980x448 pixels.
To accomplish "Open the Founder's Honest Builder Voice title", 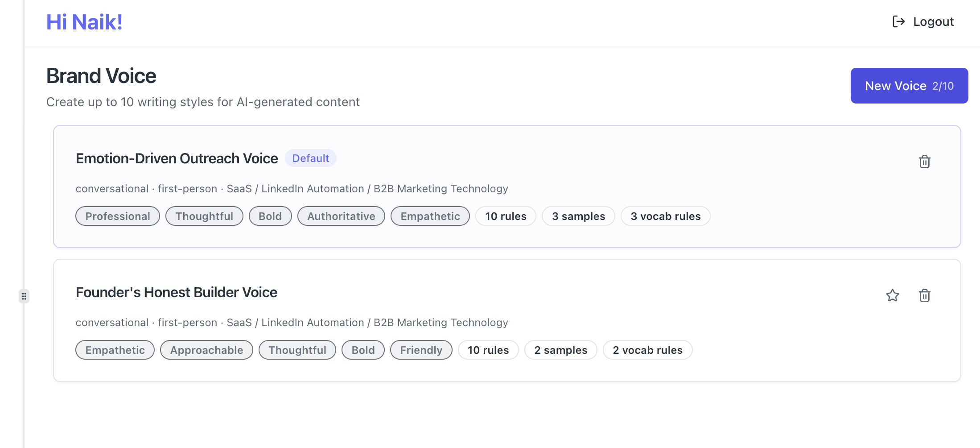I will [177, 292].
